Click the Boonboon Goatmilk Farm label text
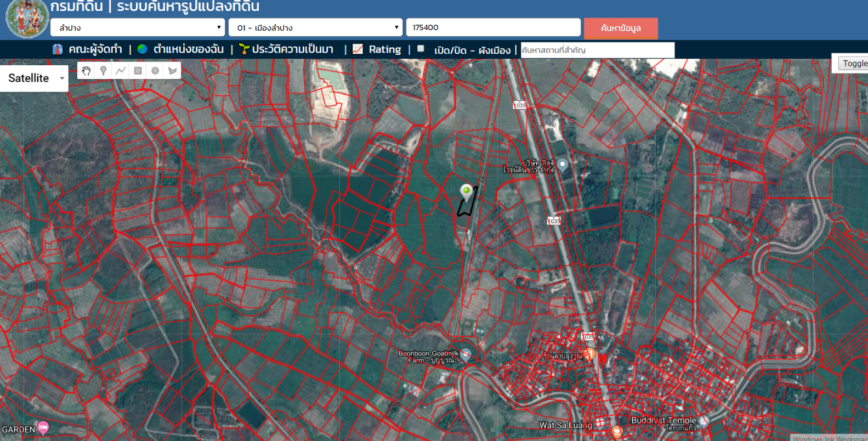Viewport: 868px width, 441px height. click(428, 357)
